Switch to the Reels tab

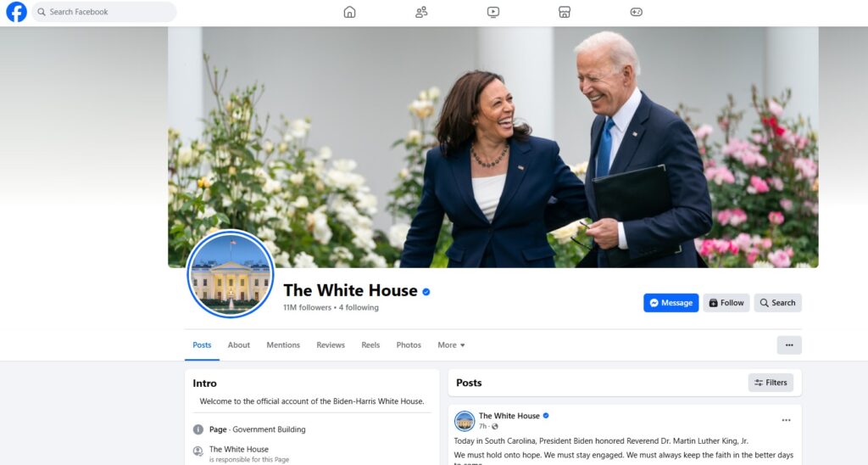click(370, 345)
